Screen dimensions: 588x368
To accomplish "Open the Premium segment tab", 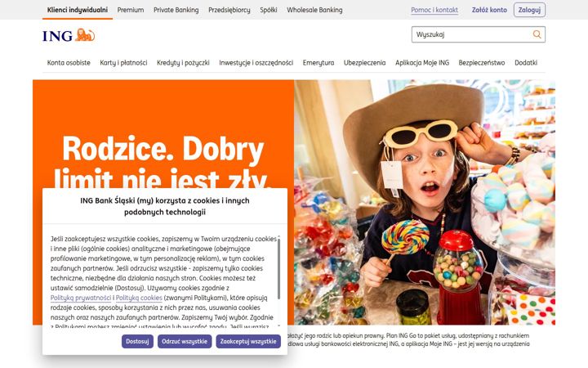I will [131, 10].
